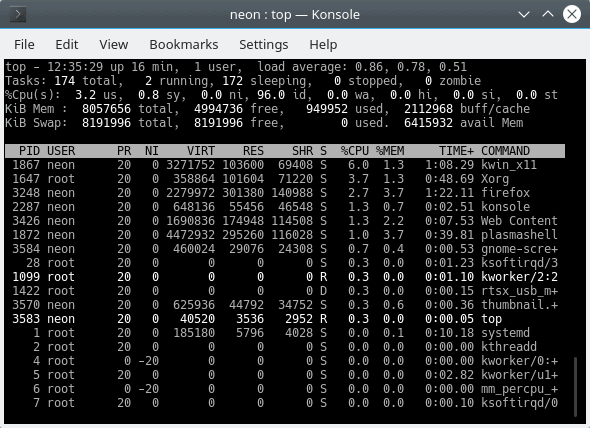Viewport: 590px width, 428px height.
Task: Open the Help menu
Action: pyautogui.click(x=323, y=45)
